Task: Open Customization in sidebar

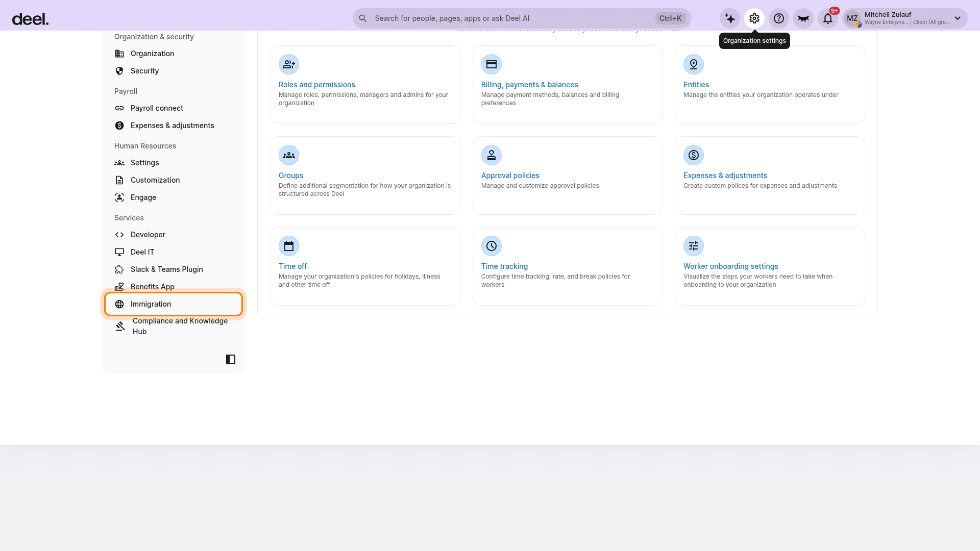Action: 174,180
